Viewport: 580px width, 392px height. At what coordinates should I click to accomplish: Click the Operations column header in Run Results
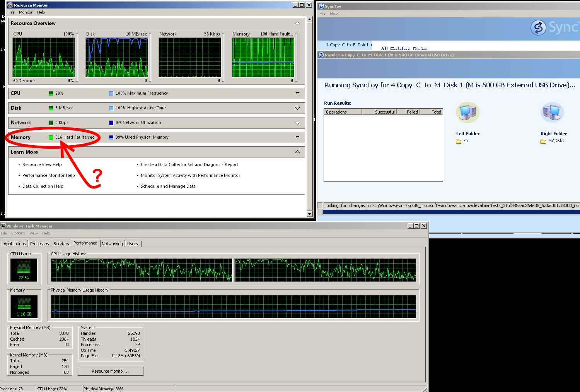pos(343,112)
